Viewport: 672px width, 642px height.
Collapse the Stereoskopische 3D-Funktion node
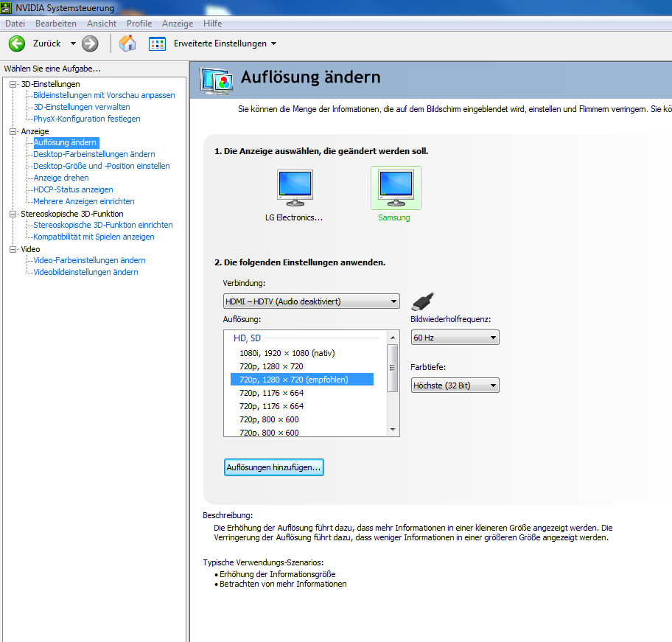13,214
